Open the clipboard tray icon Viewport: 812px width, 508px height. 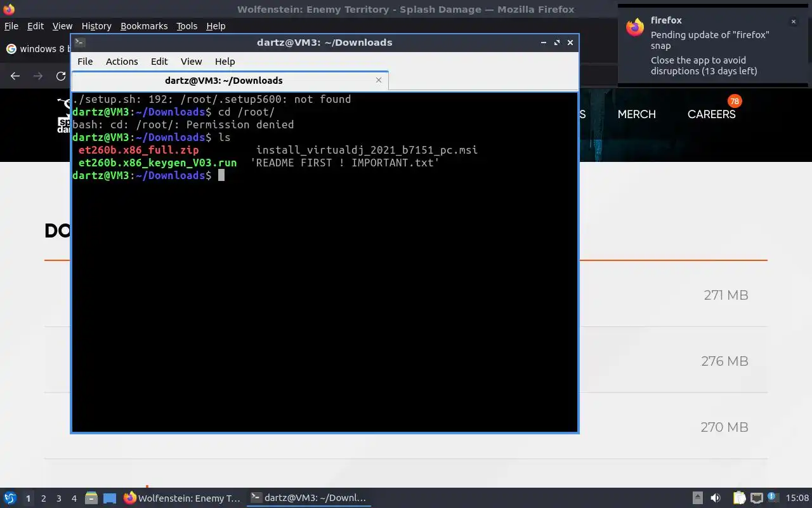click(739, 498)
